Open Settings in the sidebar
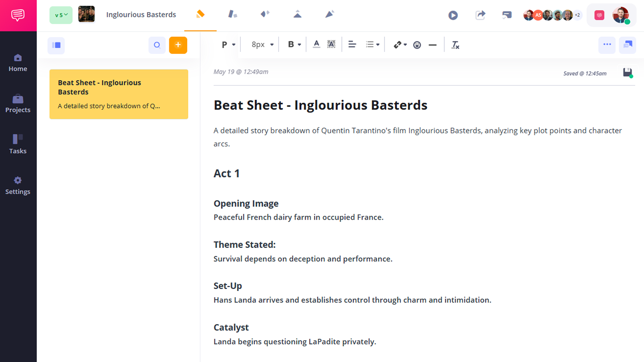 coord(18,186)
